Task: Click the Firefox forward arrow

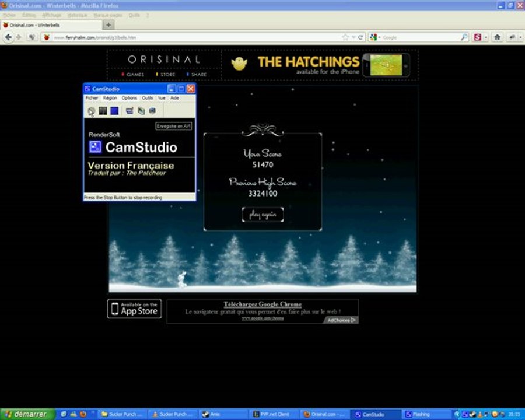Action: [x=19, y=37]
